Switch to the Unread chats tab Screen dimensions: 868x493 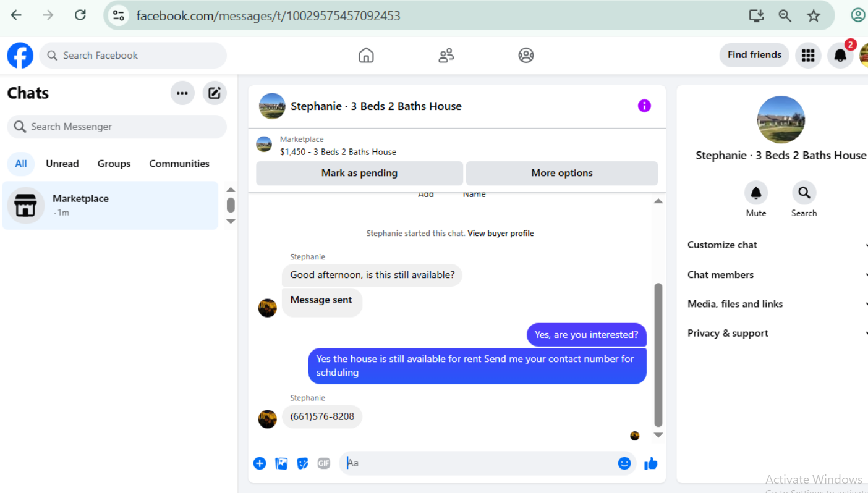(x=62, y=164)
